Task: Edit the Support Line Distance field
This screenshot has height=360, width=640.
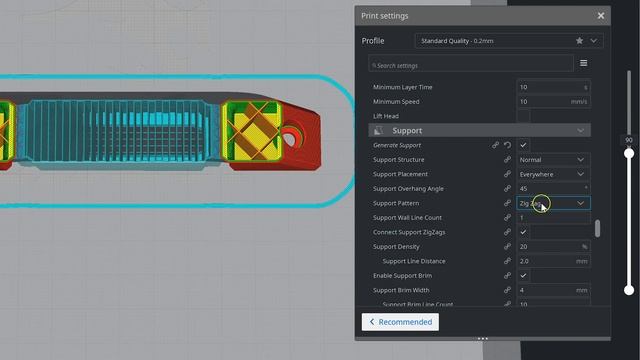Action: tap(553, 261)
